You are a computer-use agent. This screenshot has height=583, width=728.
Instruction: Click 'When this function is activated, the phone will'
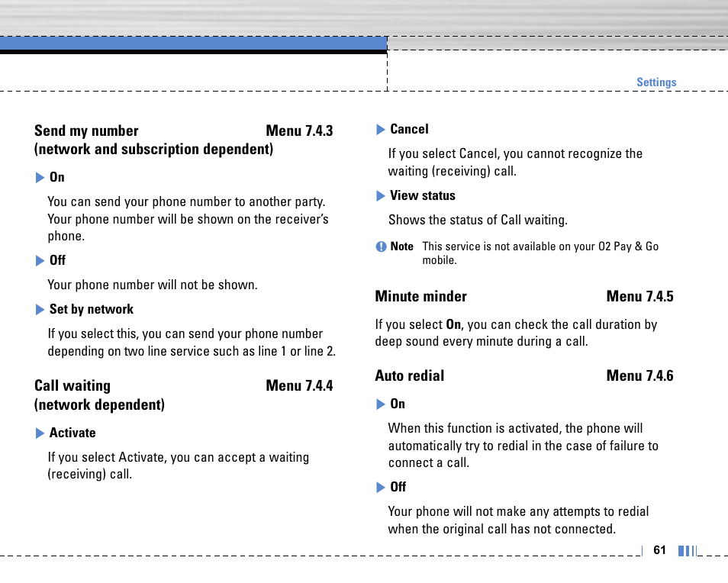(515, 428)
